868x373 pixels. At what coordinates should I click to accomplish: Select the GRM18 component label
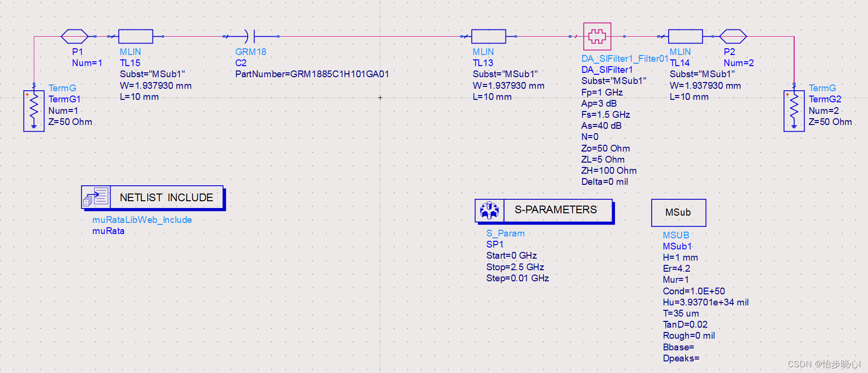pos(251,52)
